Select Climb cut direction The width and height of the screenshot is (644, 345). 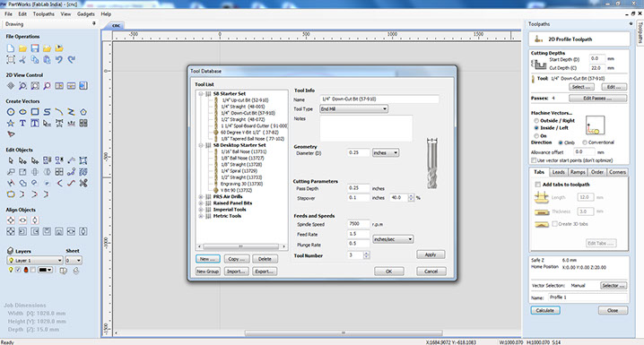(561, 142)
